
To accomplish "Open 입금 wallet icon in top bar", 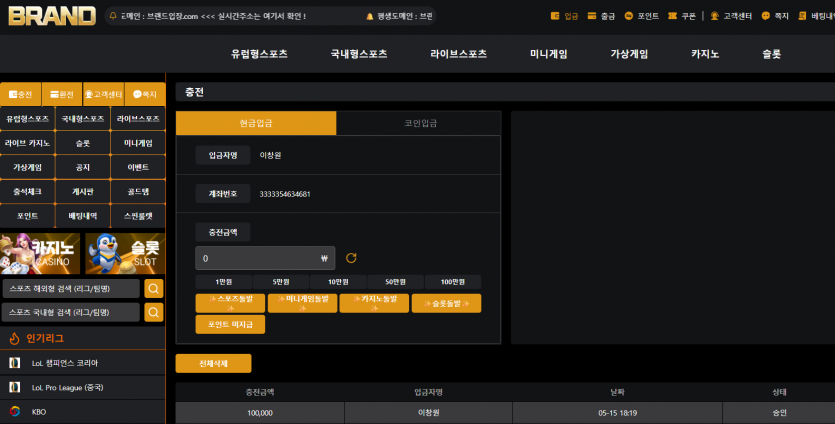I will [x=555, y=16].
